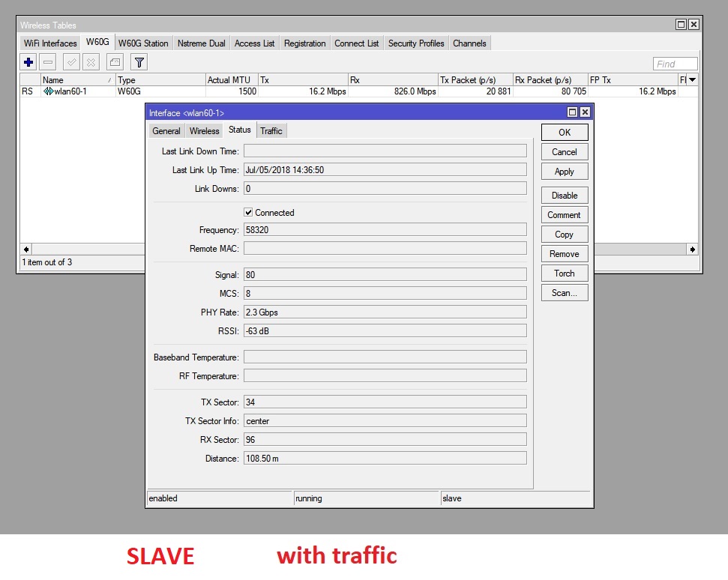Viewport: 728px width, 580px height.
Task: Open the filter using the funnel icon
Action: [139, 62]
